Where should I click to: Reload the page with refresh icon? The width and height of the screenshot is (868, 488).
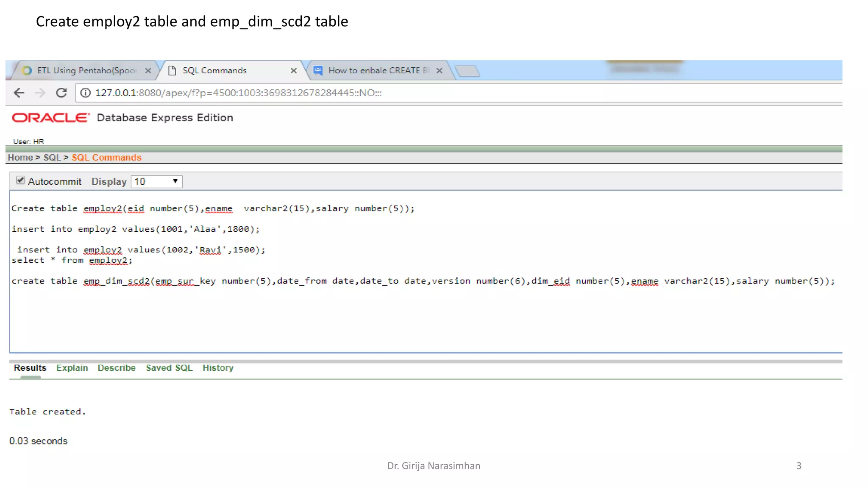61,93
